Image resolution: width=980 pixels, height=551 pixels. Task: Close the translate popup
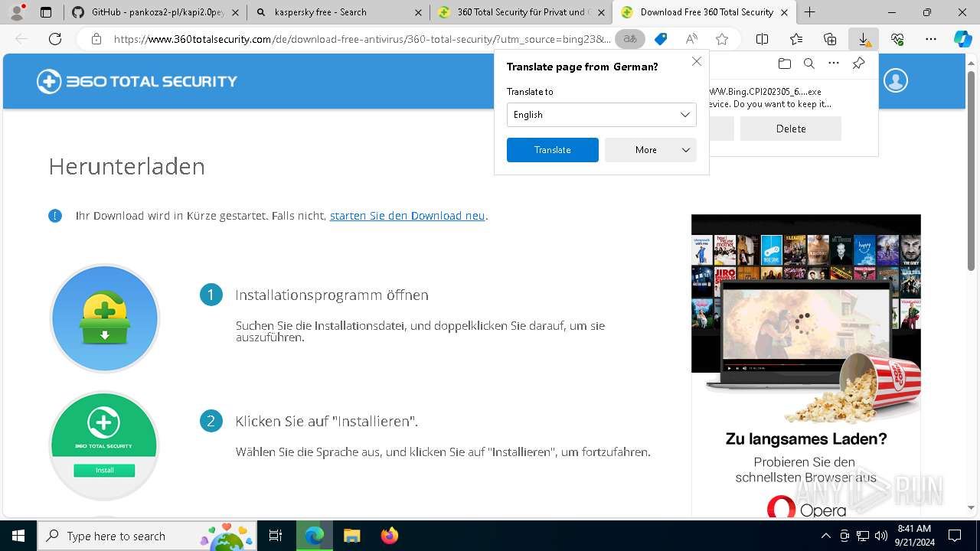(697, 61)
